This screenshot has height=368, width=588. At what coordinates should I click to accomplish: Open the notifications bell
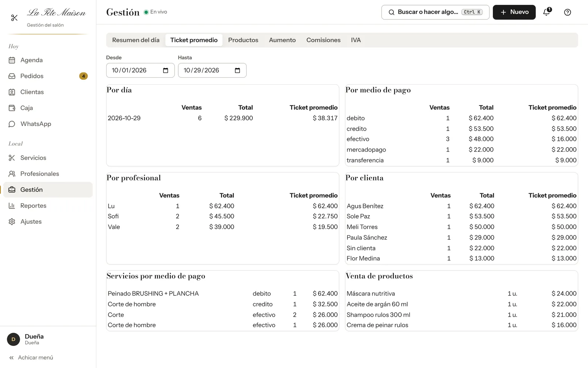coord(547,12)
